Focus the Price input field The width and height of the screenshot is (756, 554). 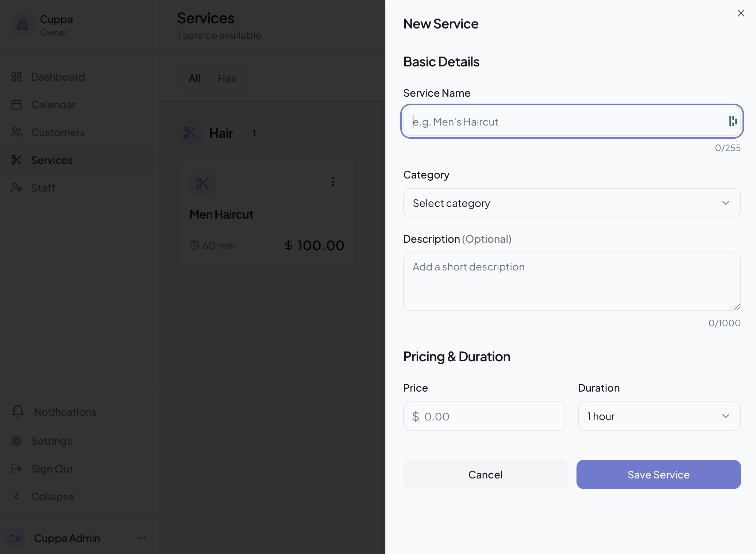coord(489,416)
